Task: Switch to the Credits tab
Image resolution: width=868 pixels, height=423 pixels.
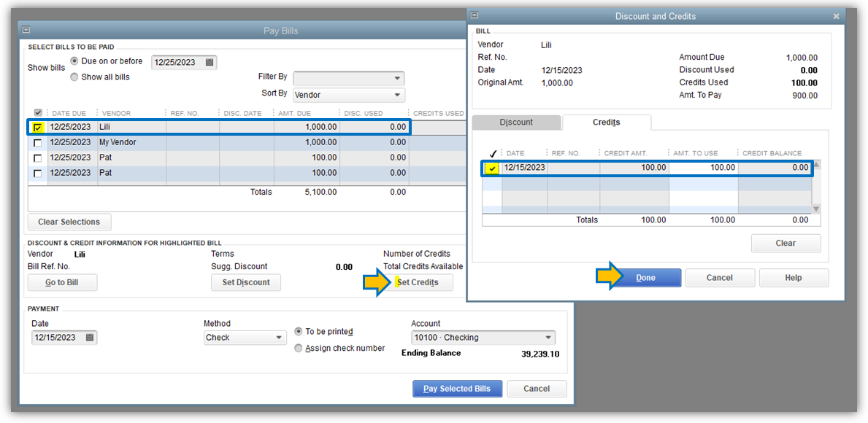Action: pyautogui.click(x=607, y=122)
